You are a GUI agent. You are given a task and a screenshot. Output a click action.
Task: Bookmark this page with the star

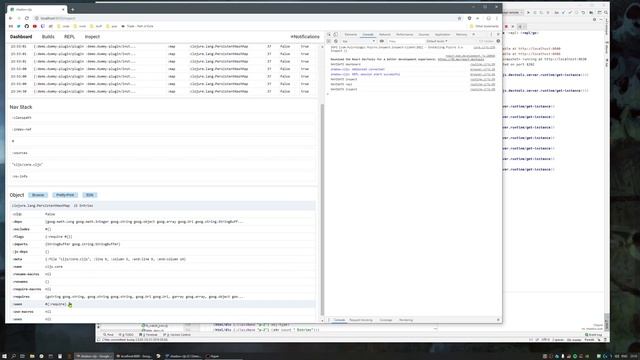(459, 18)
